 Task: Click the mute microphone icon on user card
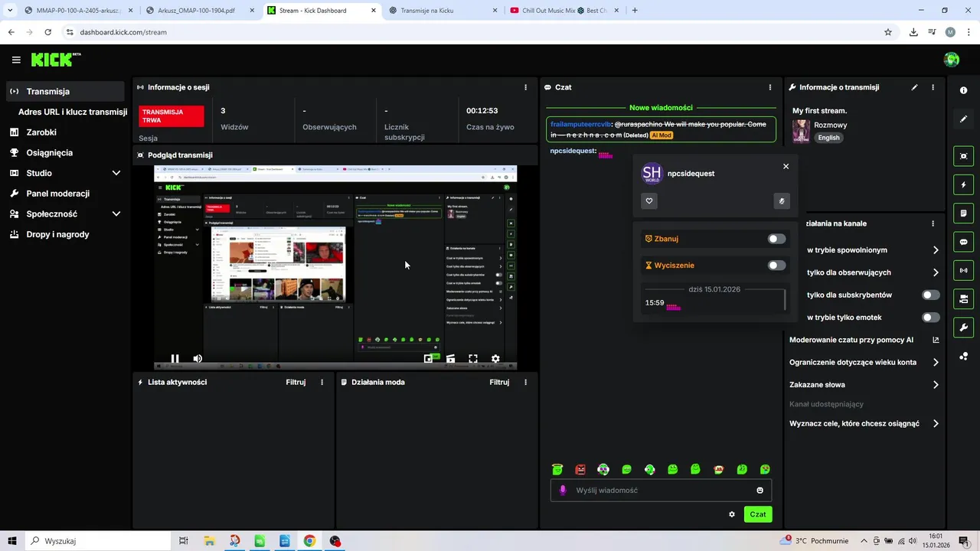tap(781, 201)
